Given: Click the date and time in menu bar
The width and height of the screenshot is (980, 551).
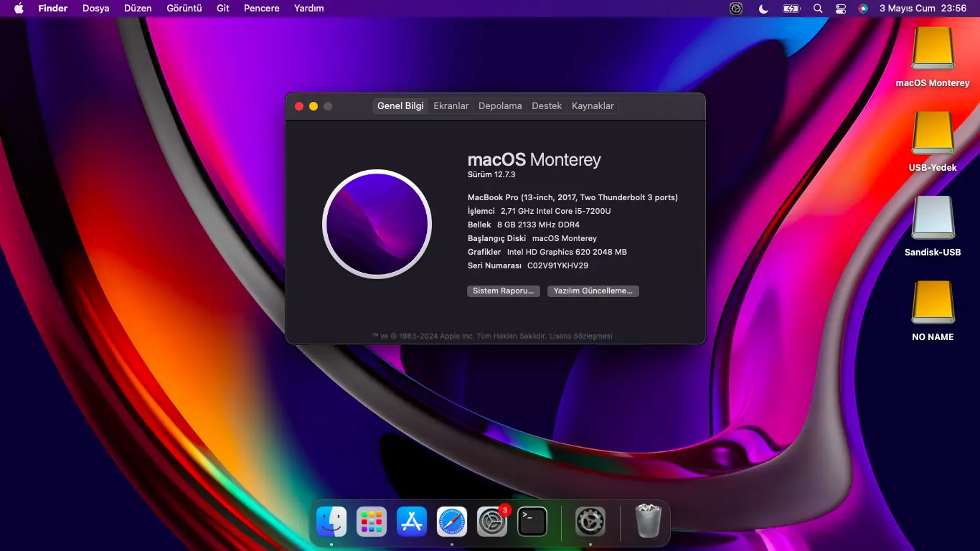Looking at the screenshot, I should 923,9.
